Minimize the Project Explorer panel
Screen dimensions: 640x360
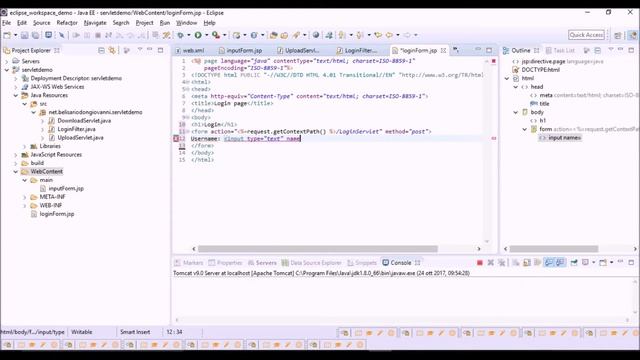150,50
